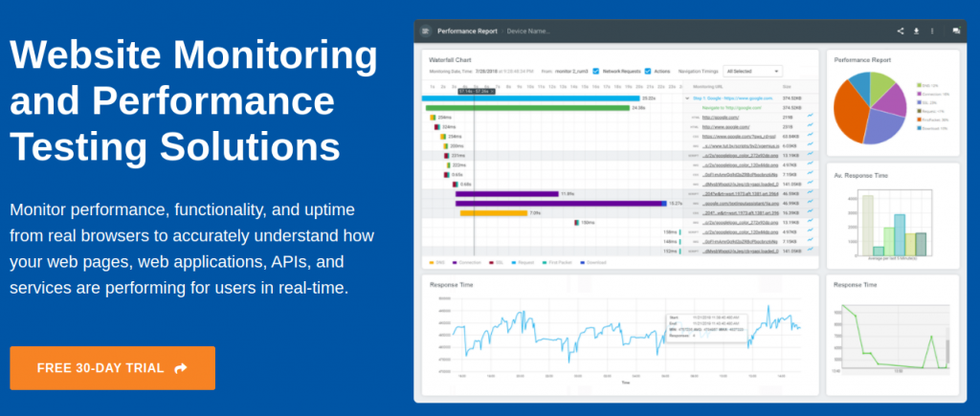Click the orange 7.09s waterfall bar
Viewport: 980px width, 416px height.
pyautogui.click(x=494, y=213)
